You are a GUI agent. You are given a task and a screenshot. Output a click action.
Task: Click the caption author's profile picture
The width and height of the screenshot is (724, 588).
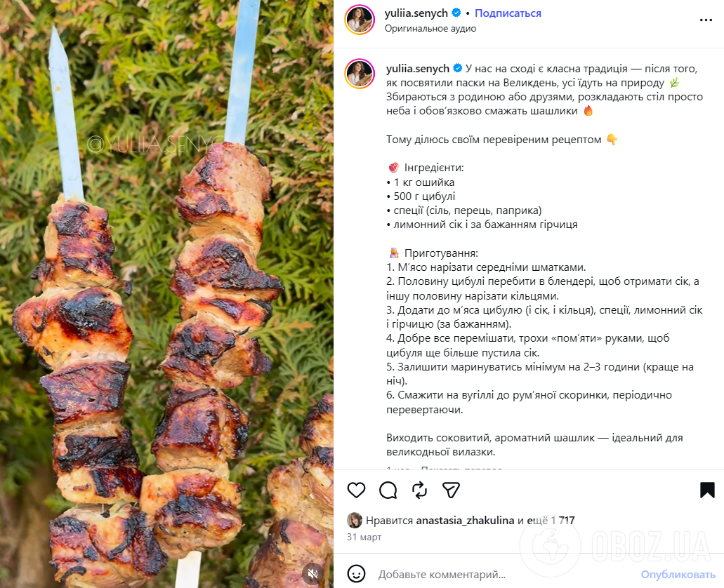point(359,74)
